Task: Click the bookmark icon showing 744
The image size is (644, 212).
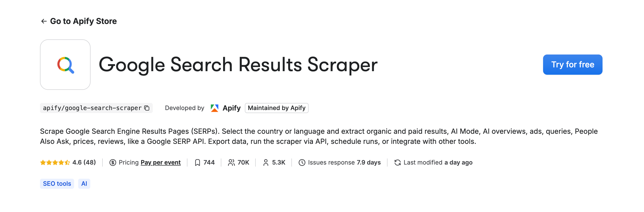Action: (198, 163)
